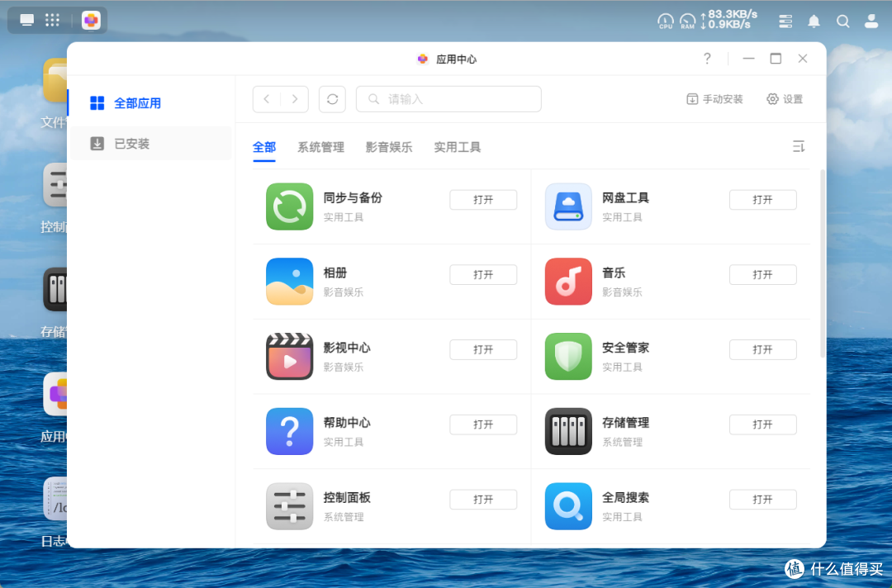Click the 同步与备份 app title
Screen dimensions: 892x588
click(x=353, y=198)
